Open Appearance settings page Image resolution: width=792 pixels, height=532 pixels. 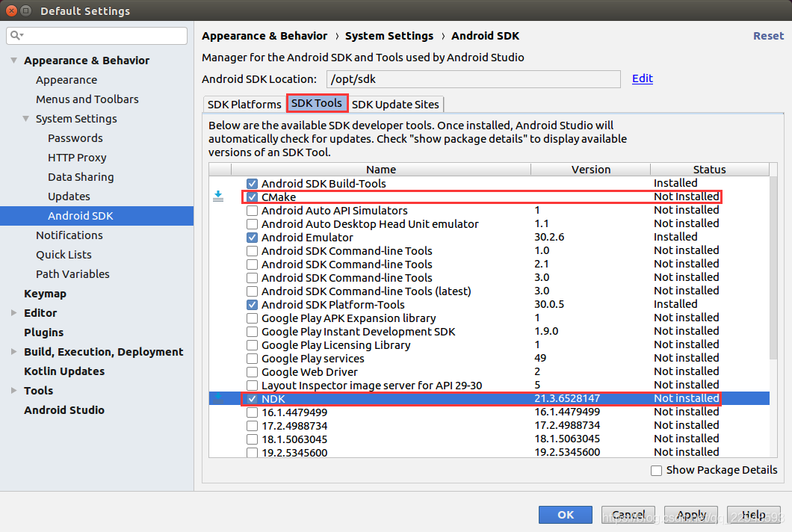[x=66, y=80]
